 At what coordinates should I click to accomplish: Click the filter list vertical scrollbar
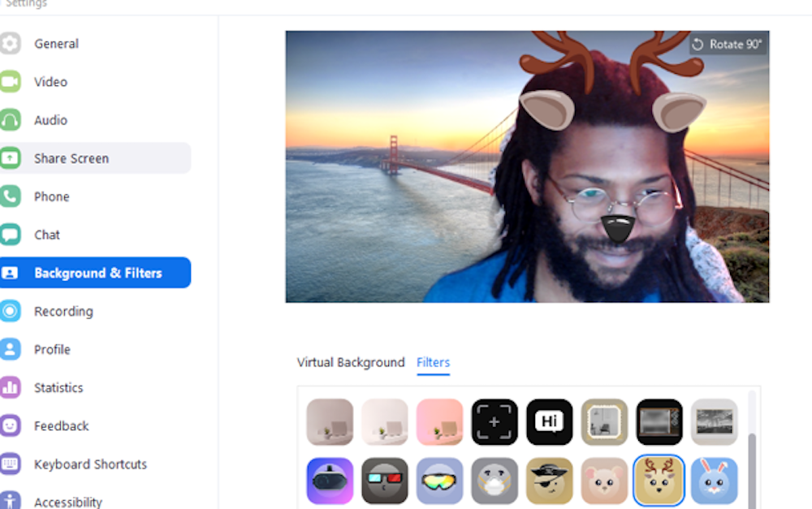[752, 471]
